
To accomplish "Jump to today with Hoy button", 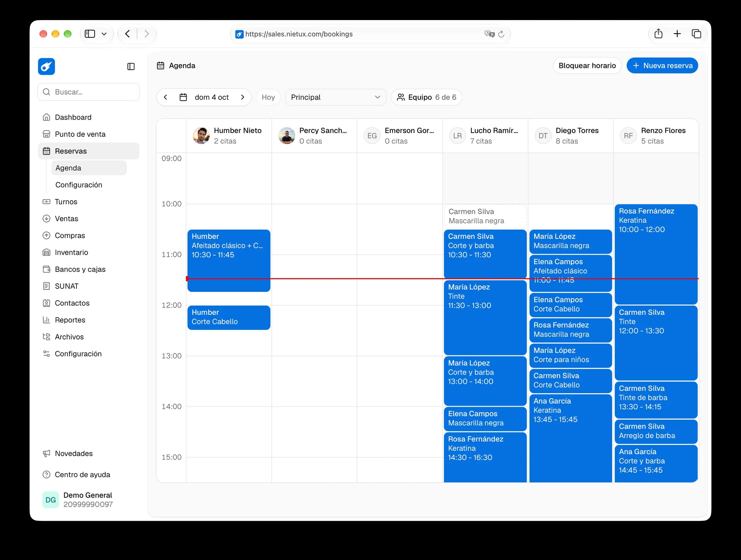I will tap(268, 97).
